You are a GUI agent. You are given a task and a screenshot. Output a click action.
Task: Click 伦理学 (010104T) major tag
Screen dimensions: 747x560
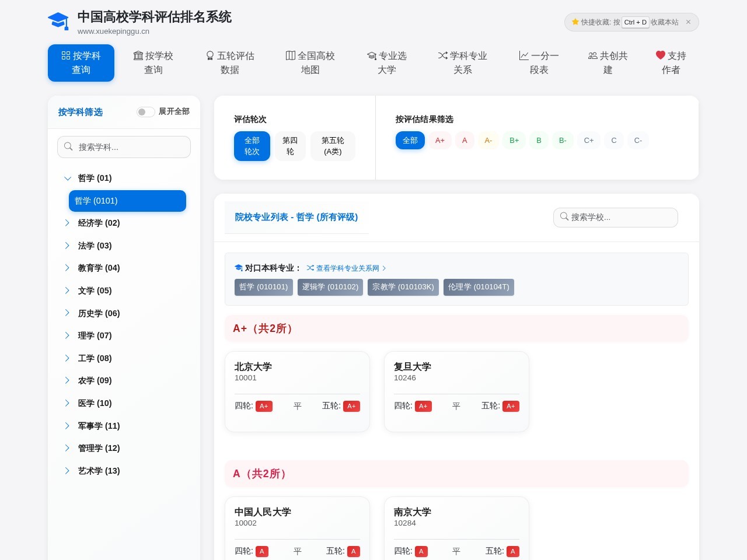coord(479,287)
